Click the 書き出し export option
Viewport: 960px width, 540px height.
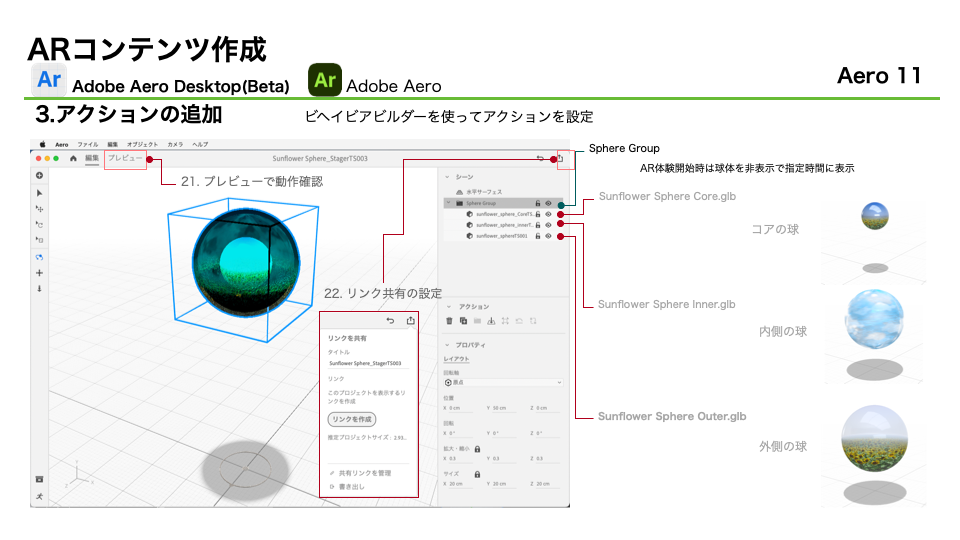(x=351, y=487)
